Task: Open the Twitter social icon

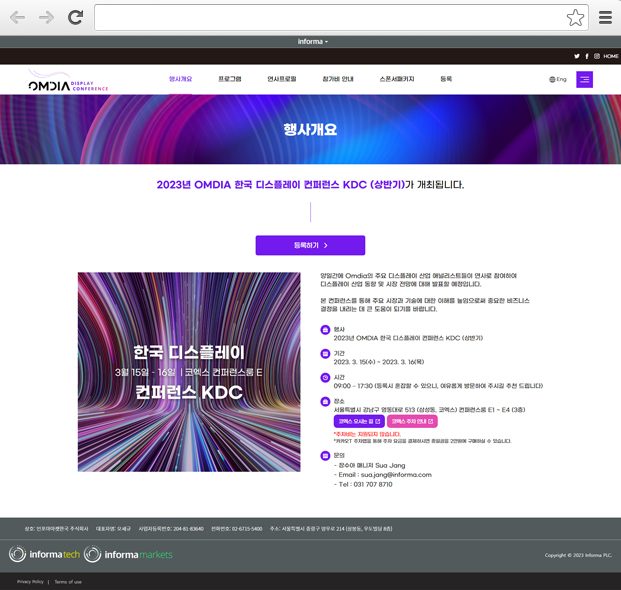Action: tap(577, 56)
